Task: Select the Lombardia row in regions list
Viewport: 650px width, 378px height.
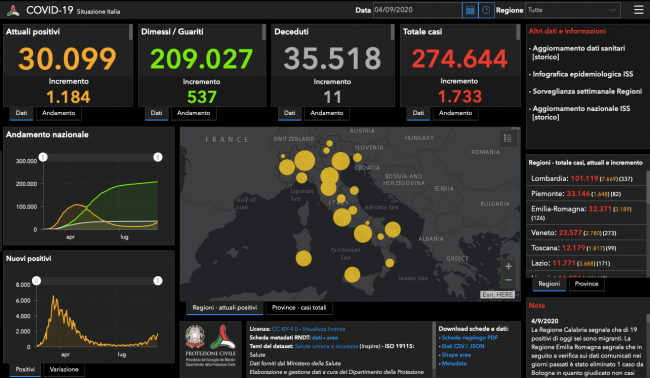Action: tap(586, 179)
